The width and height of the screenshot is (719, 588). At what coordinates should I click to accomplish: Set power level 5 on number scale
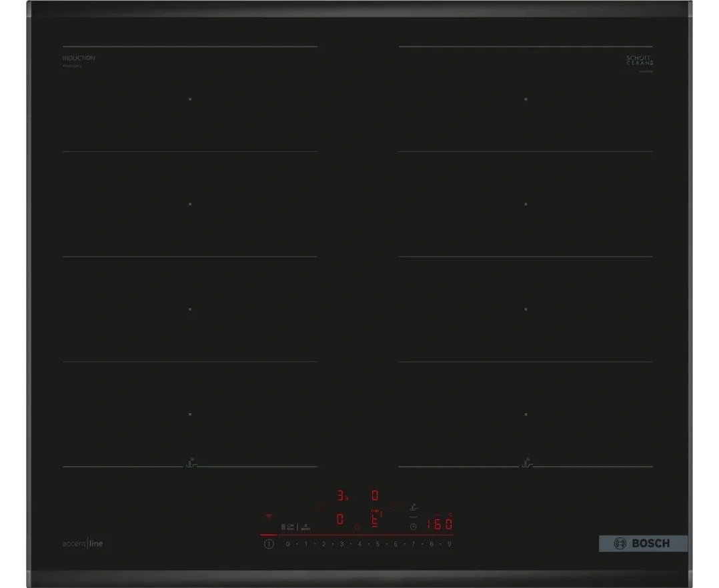click(378, 545)
